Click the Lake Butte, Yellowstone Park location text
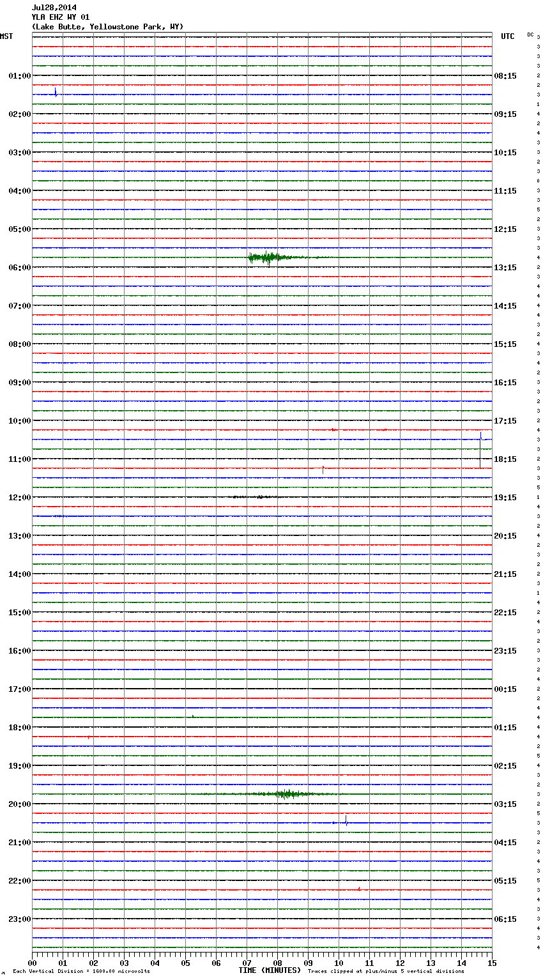Screen dimensions: 543x980 click(x=107, y=27)
